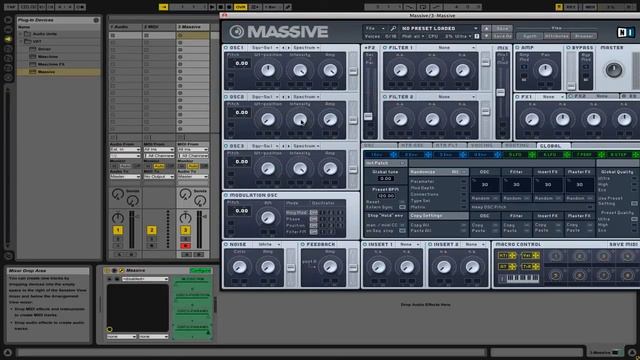
Task: Click the KTr macro source handle
Action: click(x=507, y=256)
